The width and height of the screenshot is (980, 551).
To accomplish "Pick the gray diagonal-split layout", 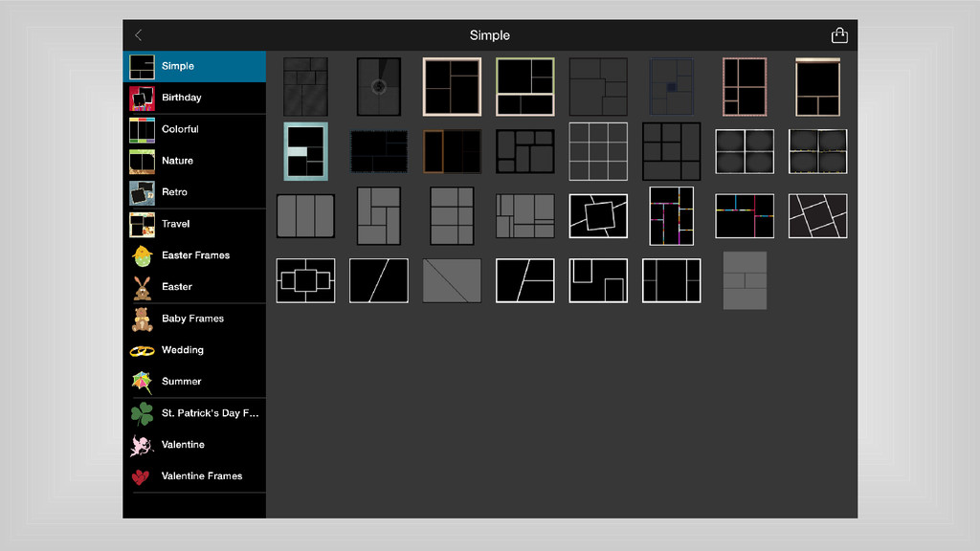I will [x=452, y=280].
